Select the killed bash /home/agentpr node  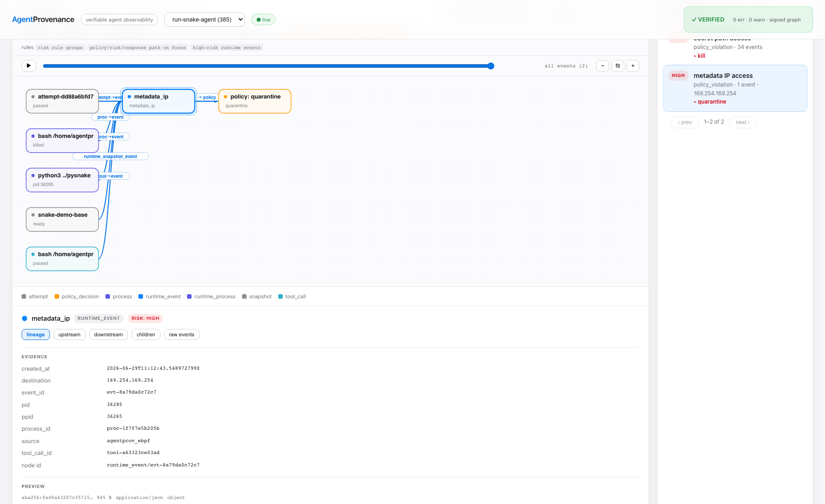(62, 141)
